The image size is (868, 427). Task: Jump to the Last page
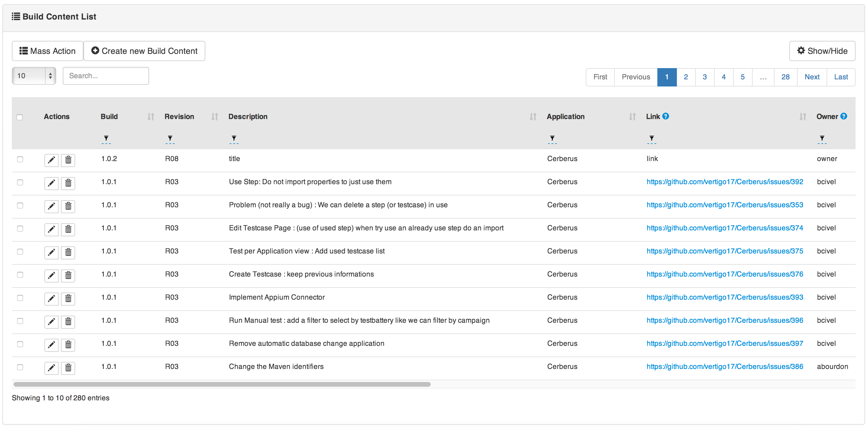coord(841,77)
